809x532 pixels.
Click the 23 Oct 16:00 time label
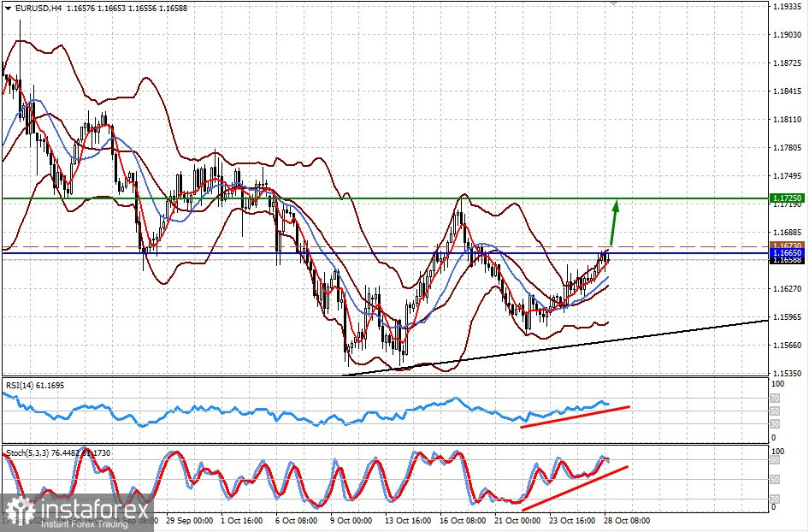pyautogui.click(x=572, y=521)
